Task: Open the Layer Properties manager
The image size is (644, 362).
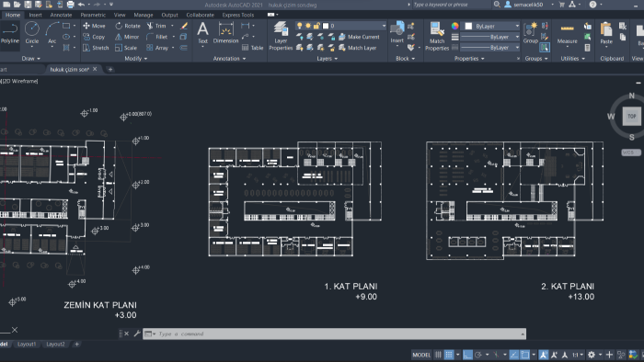Action: click(x=281, y=36)
